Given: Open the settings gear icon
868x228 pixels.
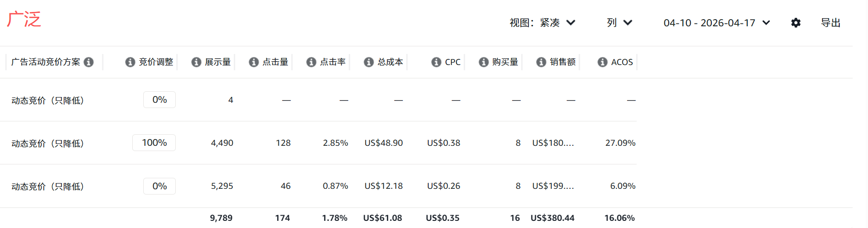Looking at the screenshot, I should click(796, 23).
